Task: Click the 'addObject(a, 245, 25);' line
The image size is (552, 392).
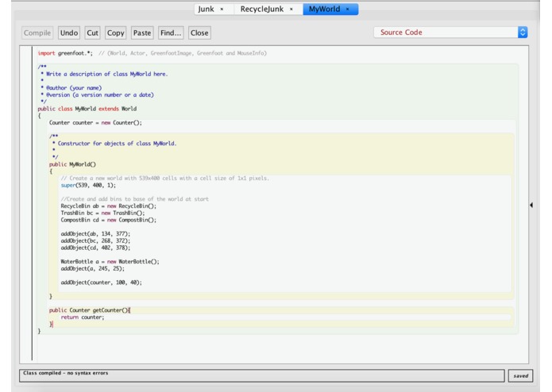Action: pos(93,268)
